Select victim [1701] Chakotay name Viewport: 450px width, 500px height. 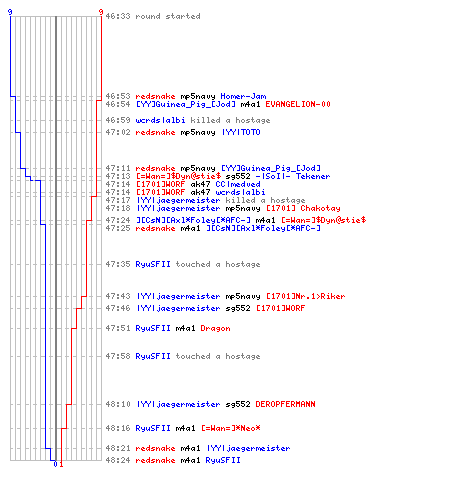(x=303, y=208)
